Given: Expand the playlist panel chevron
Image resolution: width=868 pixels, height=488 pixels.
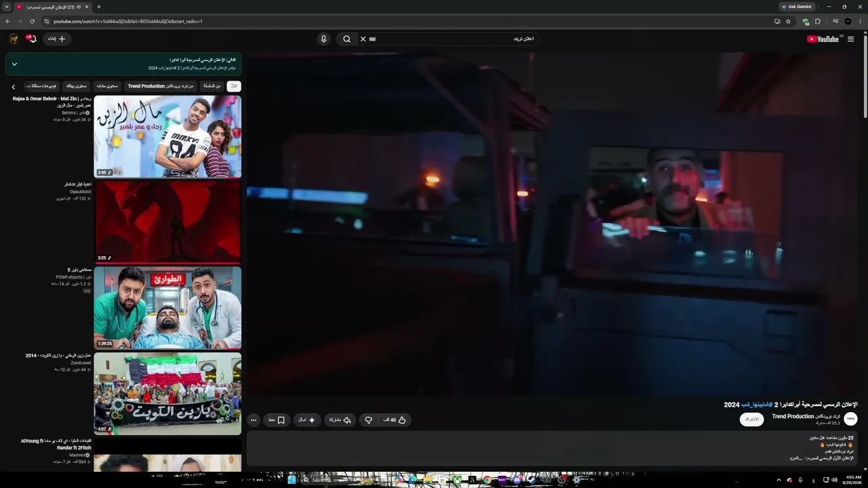Looking at the screenshot, I should coord(14,64).
